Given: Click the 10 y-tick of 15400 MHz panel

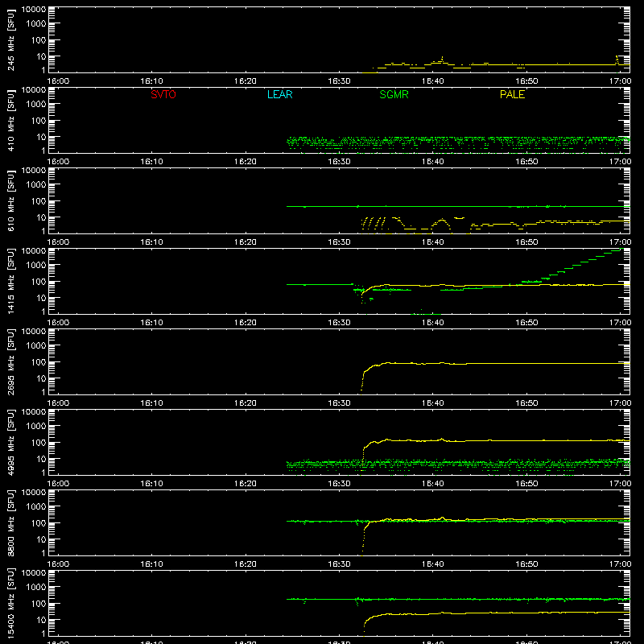Looking at the screenshot, I should [41, 620].
